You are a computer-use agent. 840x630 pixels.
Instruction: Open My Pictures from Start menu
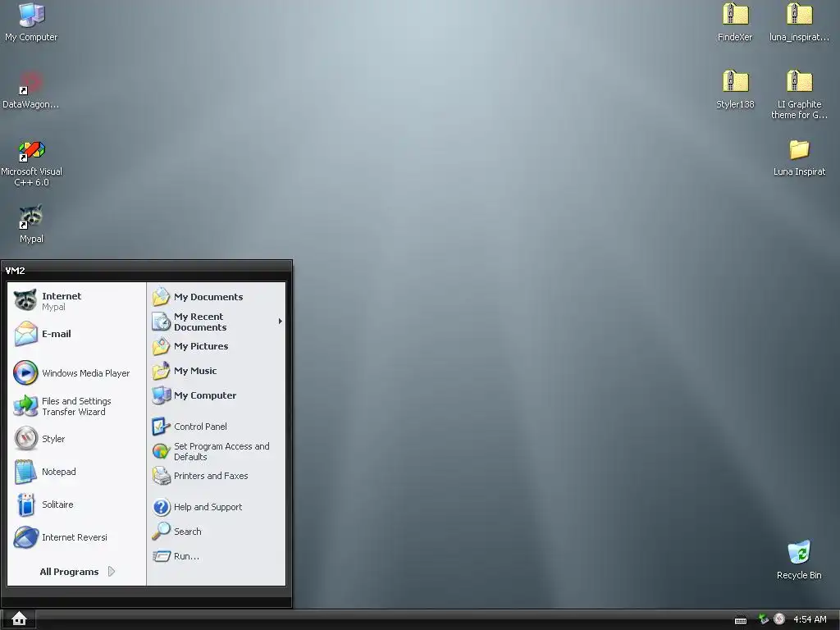[x=217, y=346]
